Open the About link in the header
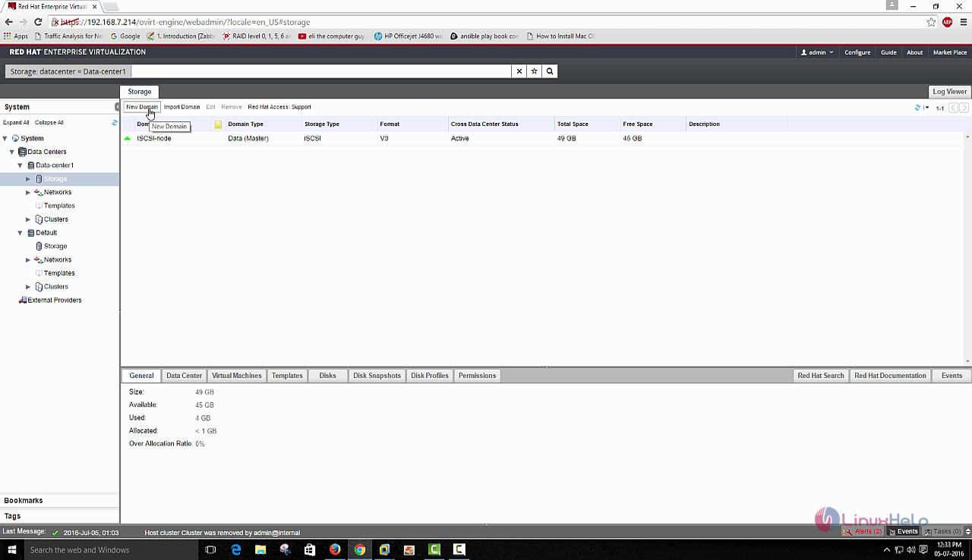972x560 pixels. click(x=915, y=52)
